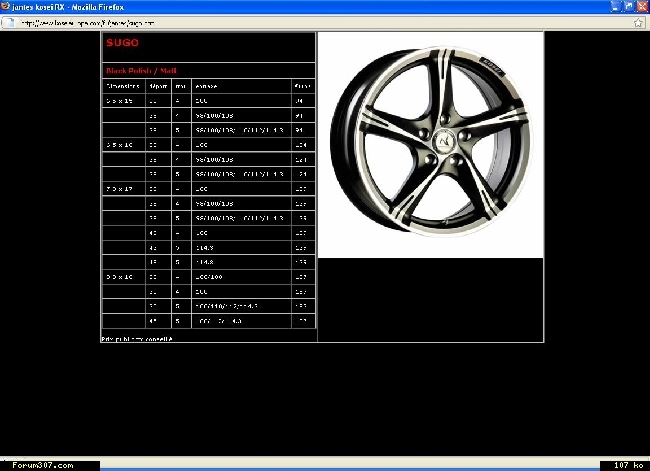Image resolution: width=650 pixels, height=471 pixels.
Task: Click the "Prix public TTC conseillé" footnote
Action: coord(137,339)
